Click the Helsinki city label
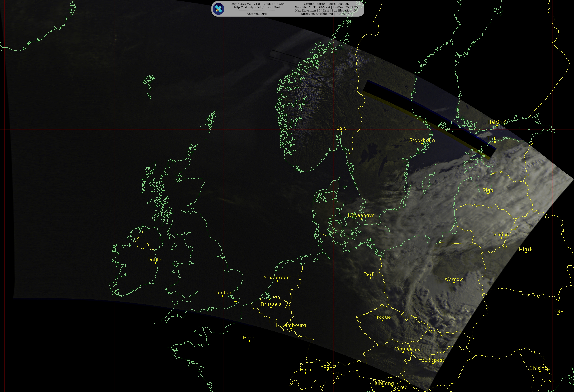This screenshot has width=574, height=392. click(x=497, y=122)
